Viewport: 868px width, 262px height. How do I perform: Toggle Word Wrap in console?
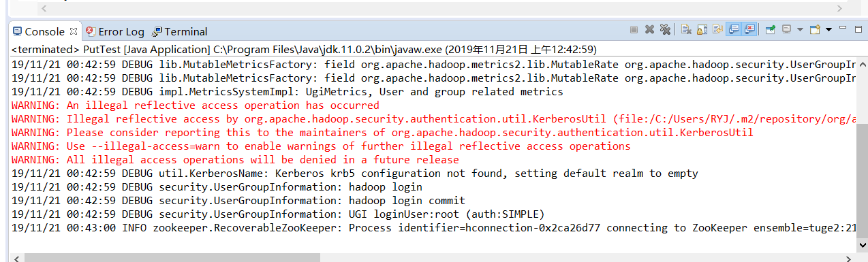point(717,30)
